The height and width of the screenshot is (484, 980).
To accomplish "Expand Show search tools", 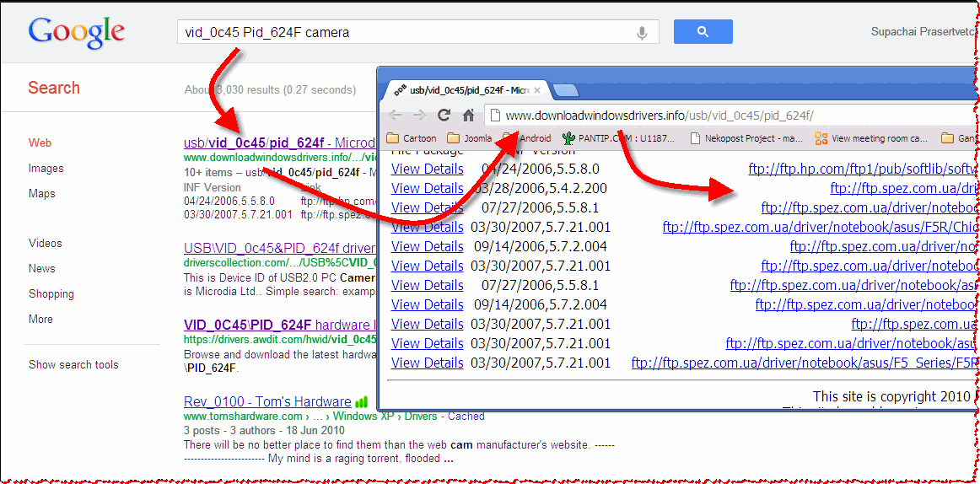I will (73, 365).
